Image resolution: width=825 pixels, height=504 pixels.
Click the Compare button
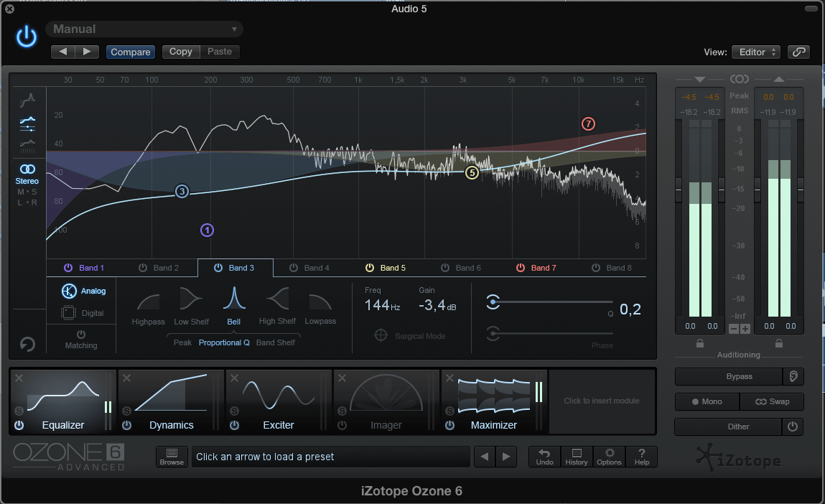point(131,52)
